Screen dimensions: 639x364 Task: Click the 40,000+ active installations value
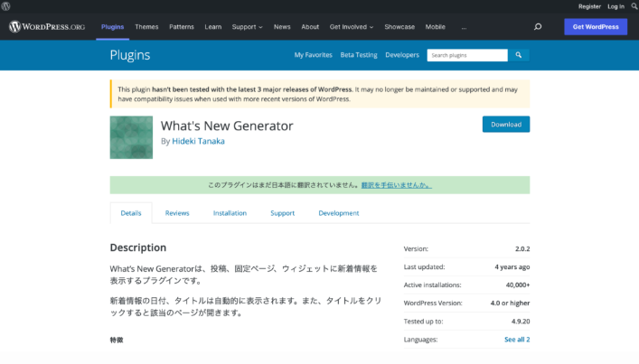pos(518,285)
